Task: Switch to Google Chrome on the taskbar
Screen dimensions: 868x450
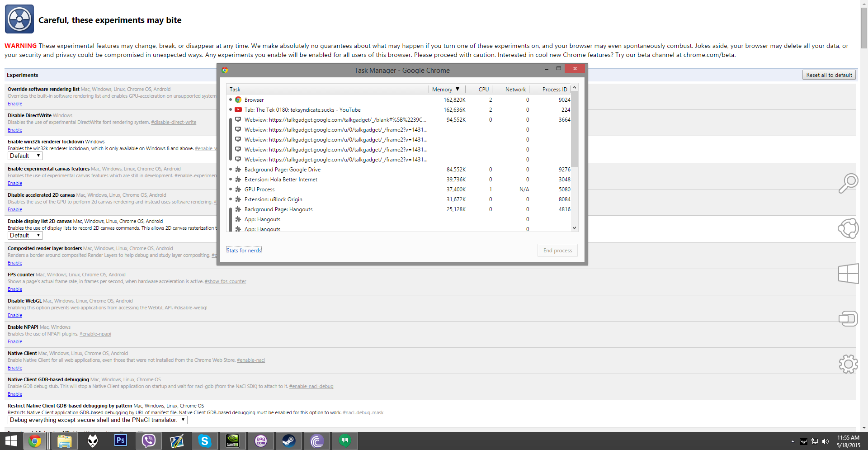Action: 35,441
